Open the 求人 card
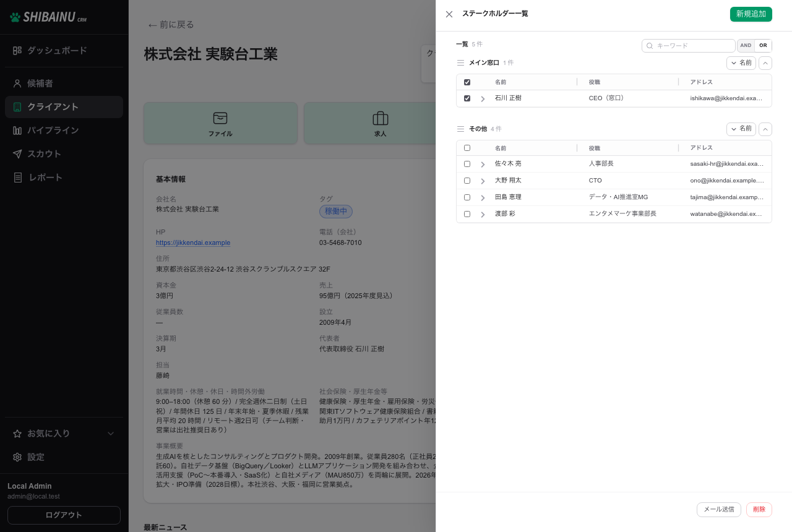Screen dimensions: 792x532 380,123
